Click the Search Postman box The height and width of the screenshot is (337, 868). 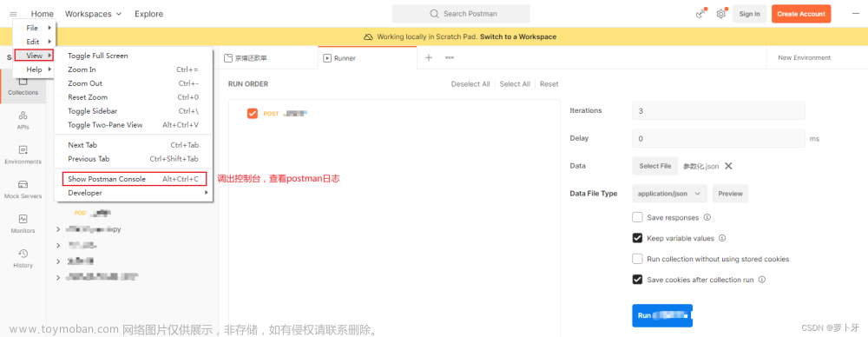(461, 14)
